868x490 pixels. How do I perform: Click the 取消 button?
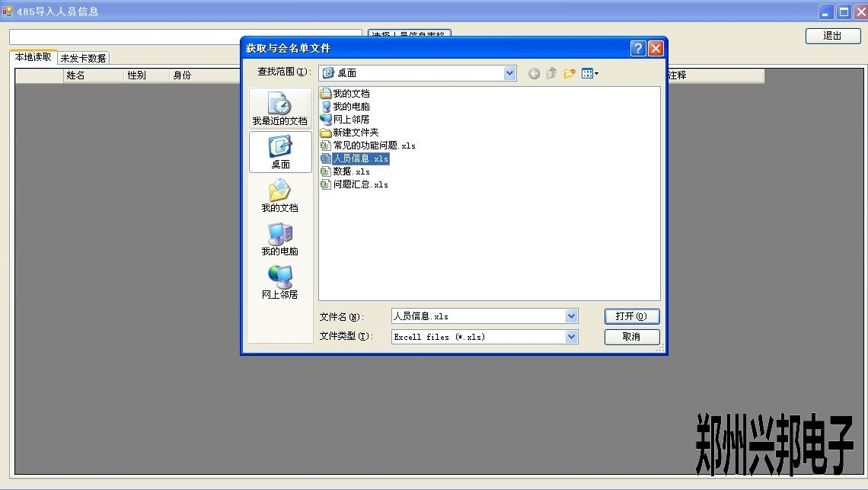pyautogui.click(x=631, y=336)
